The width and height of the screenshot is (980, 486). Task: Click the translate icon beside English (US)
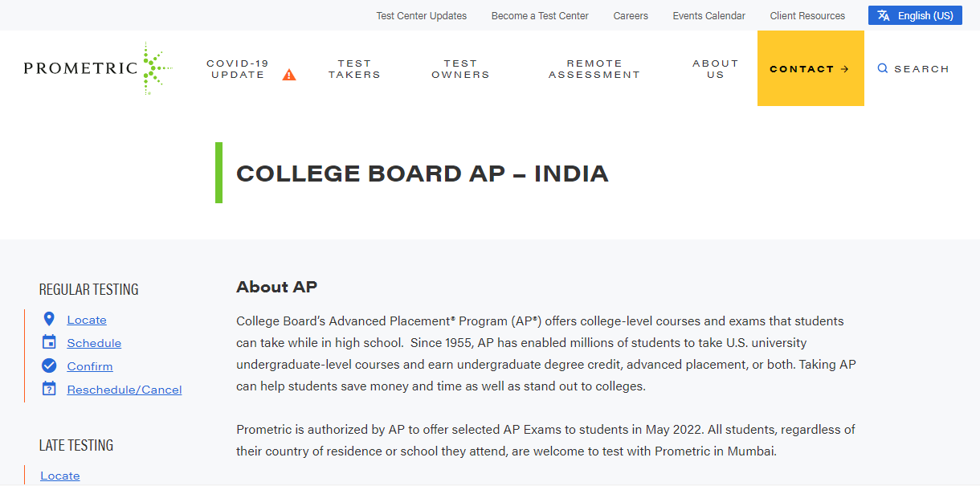(x=884, y=15)
